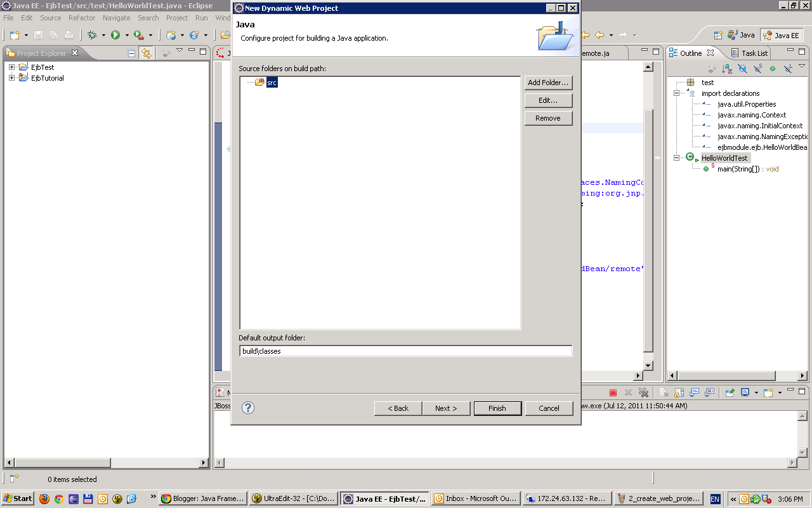
Task: Open the Project menu
Action: click(177, 18)
